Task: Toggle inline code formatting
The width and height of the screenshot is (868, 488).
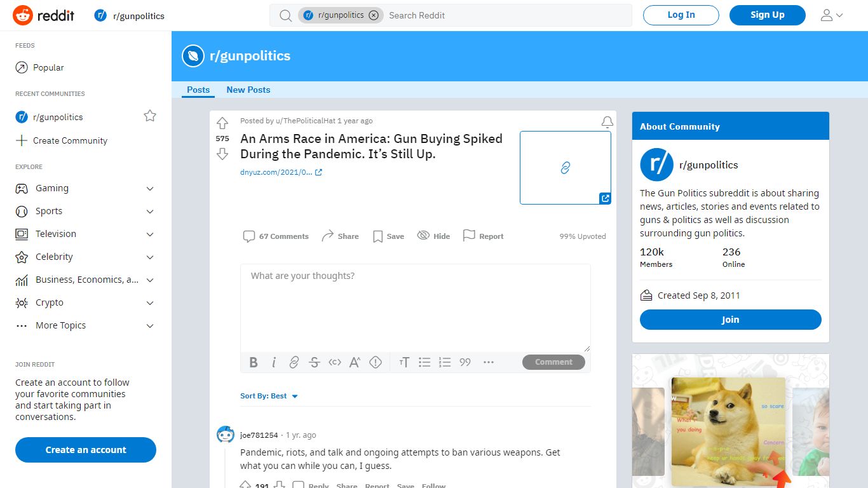Action: 335,362
